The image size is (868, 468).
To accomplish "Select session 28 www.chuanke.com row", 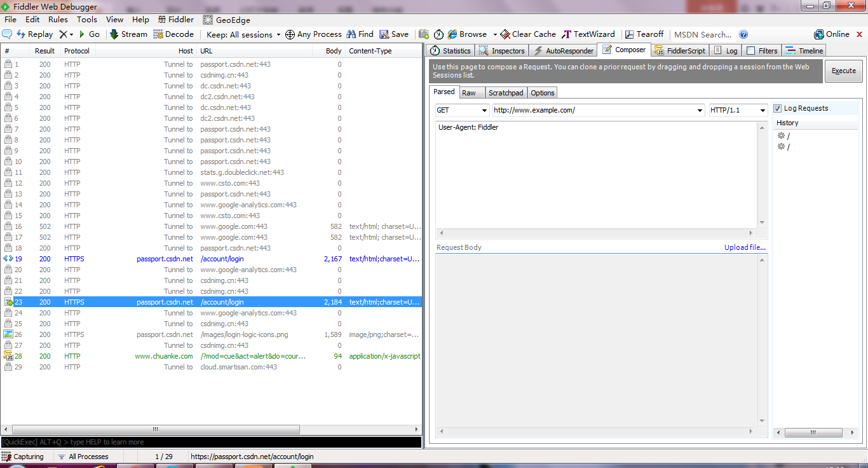I will pos(211,356).
